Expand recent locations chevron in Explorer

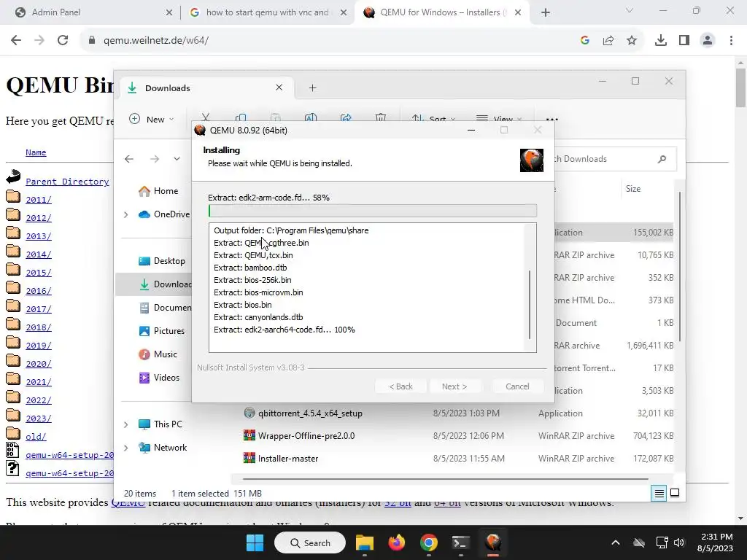tap(177, 159)
